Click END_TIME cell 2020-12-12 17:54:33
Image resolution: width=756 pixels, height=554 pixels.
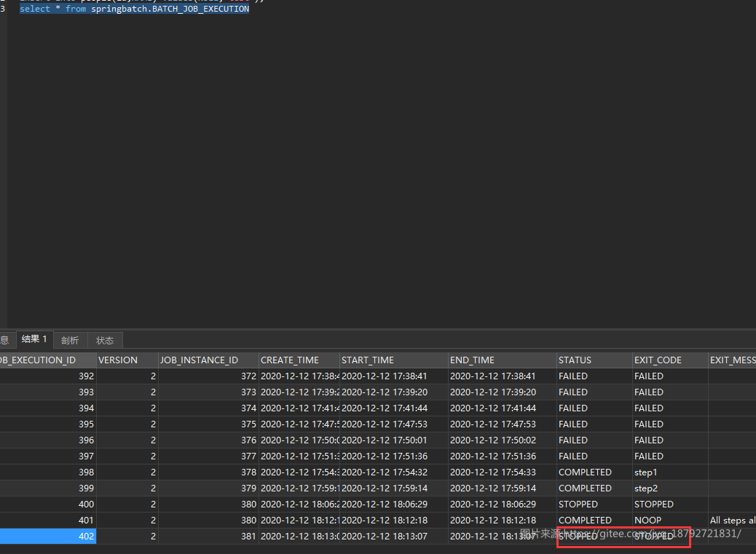point(503,472)
